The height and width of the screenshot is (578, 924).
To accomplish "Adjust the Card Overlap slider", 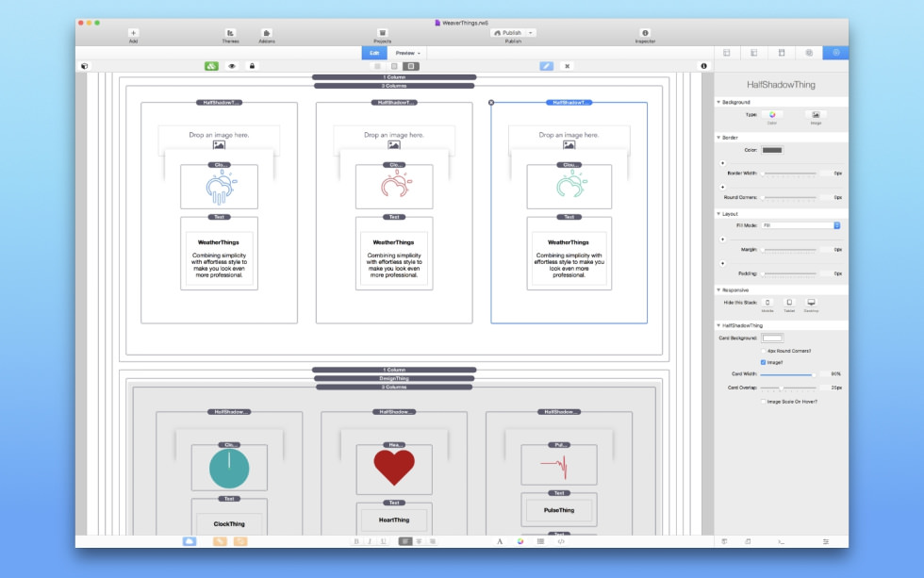I will [788, 388].
